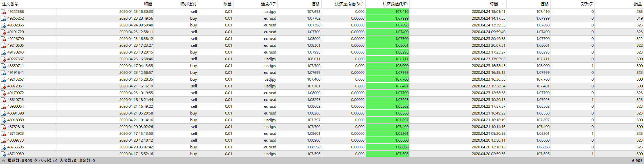This screenshot has height=166, width=644.
Task: Select the open price 107.396
Action: click(x=314, y=154)
